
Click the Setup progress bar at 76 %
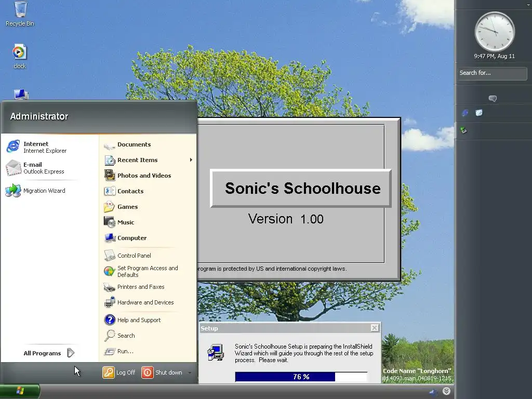(301, 377)
